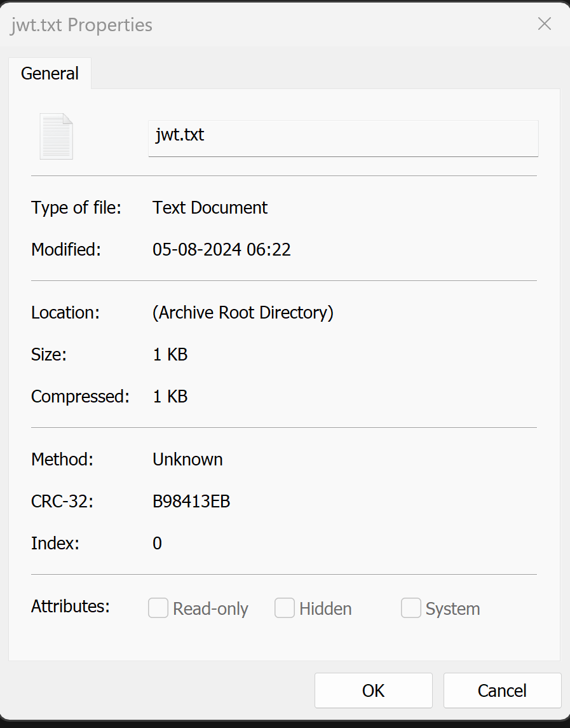
Task: Check the System attribute box
Action: coord(411,608)
